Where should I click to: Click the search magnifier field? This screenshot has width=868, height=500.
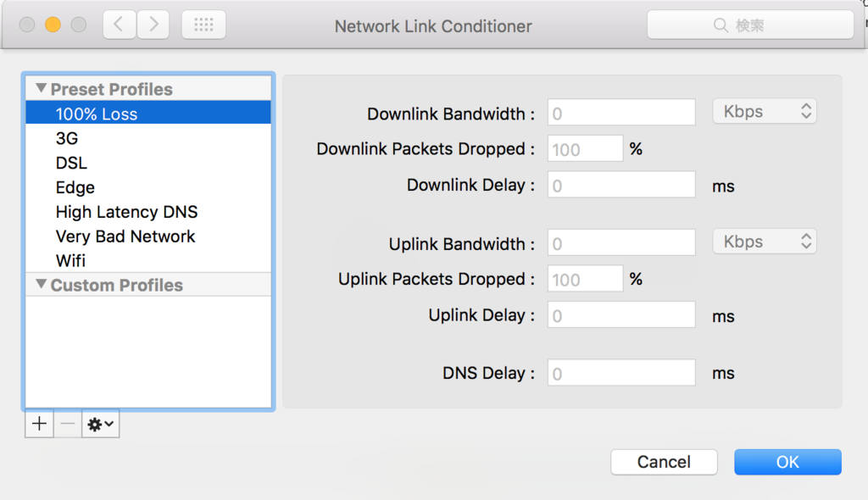[750, 25]
